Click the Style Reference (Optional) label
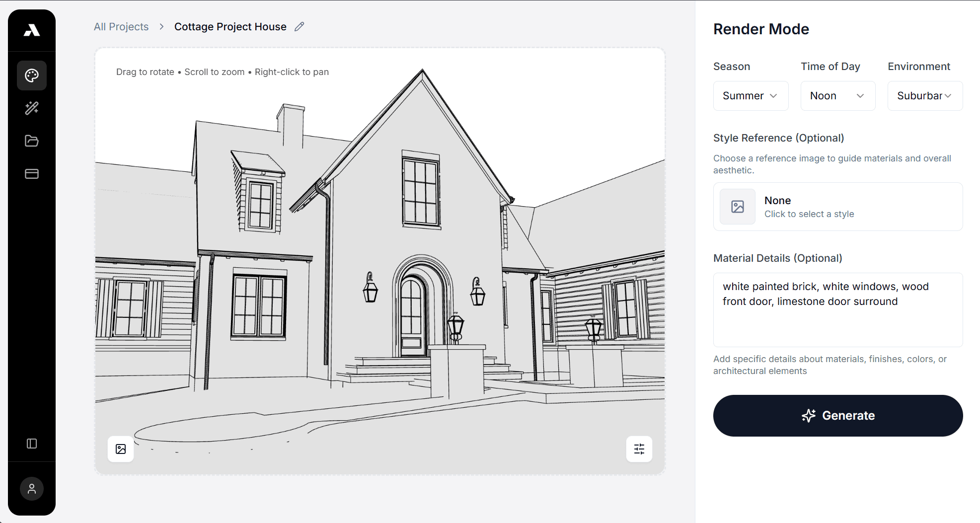Viewport: 980px width, 523px height. [778, 138]
